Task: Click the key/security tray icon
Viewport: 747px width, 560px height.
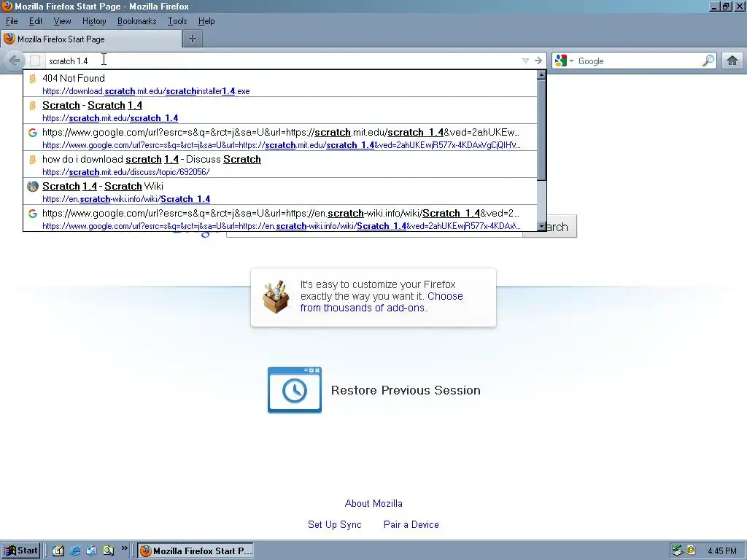Action: (690, 551)
